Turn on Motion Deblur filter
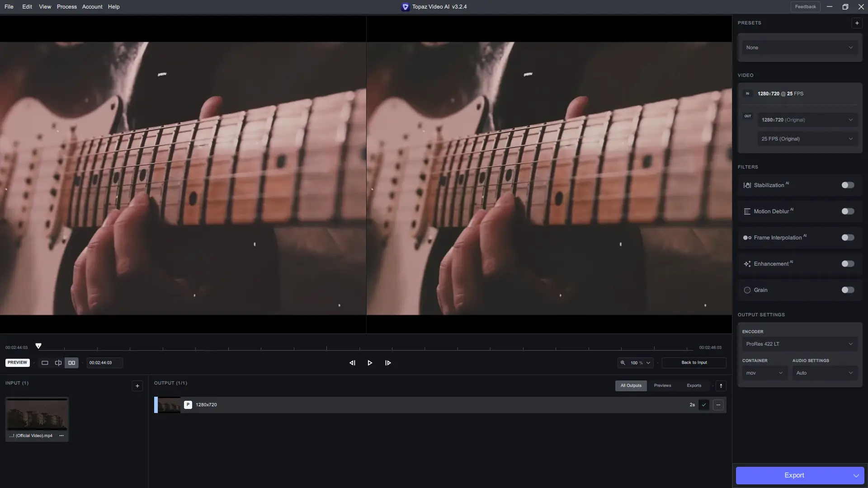 point(848,211)
